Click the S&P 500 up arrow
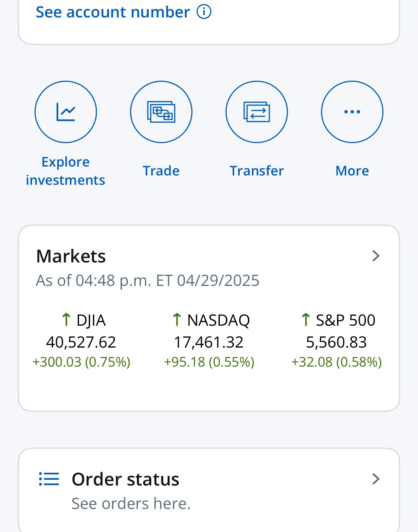This screenshot has height=532, width=418. (306, 320)
